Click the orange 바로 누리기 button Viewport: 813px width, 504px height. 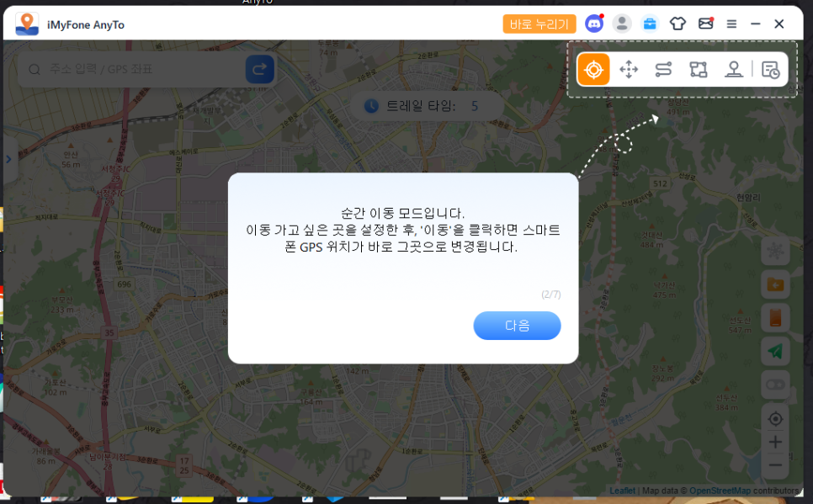(x=539, y=24)
